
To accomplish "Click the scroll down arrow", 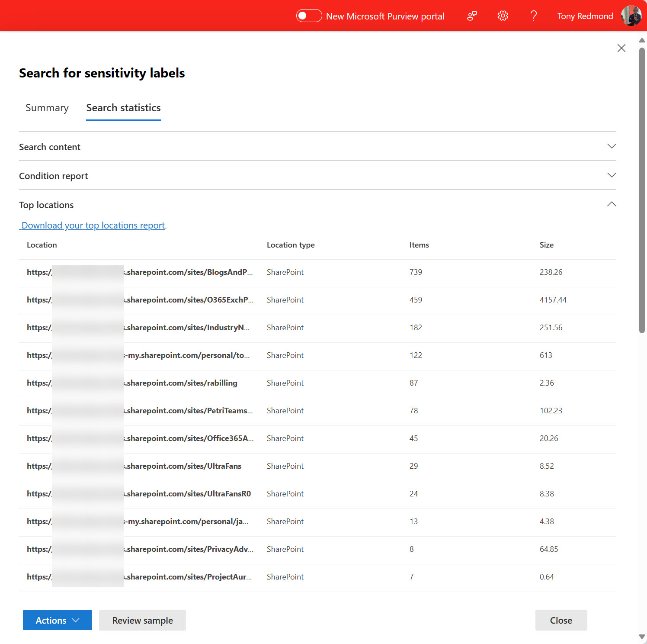I will tap(642, 636).
